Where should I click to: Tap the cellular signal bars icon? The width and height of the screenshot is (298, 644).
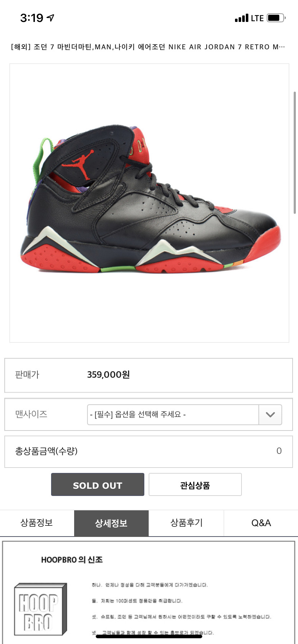click(241, 18)
